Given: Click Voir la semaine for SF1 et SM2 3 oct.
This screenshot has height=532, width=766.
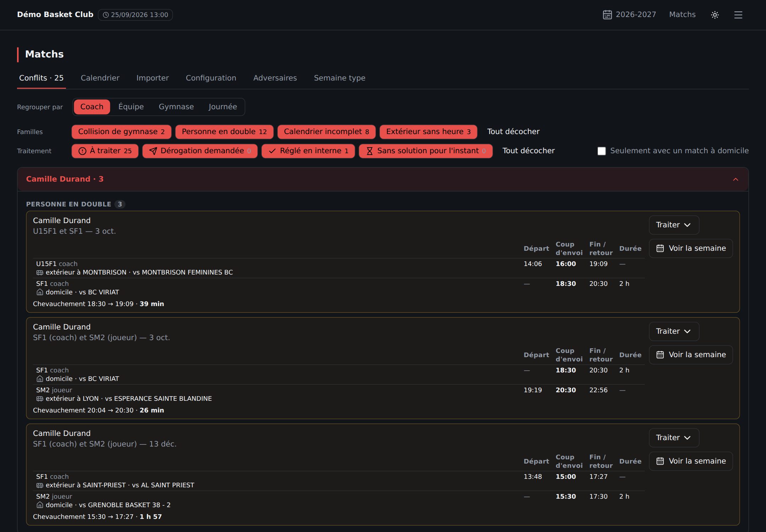Looking at the screenshot, I should click(691, 355).
